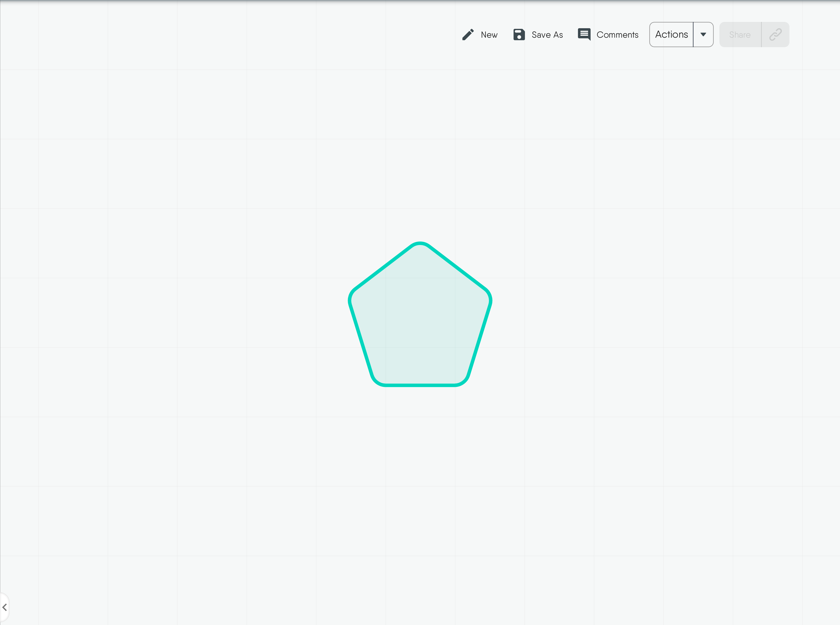Open Comments via its text label
The height and width of the screenshot is (625, 840).
617,35
